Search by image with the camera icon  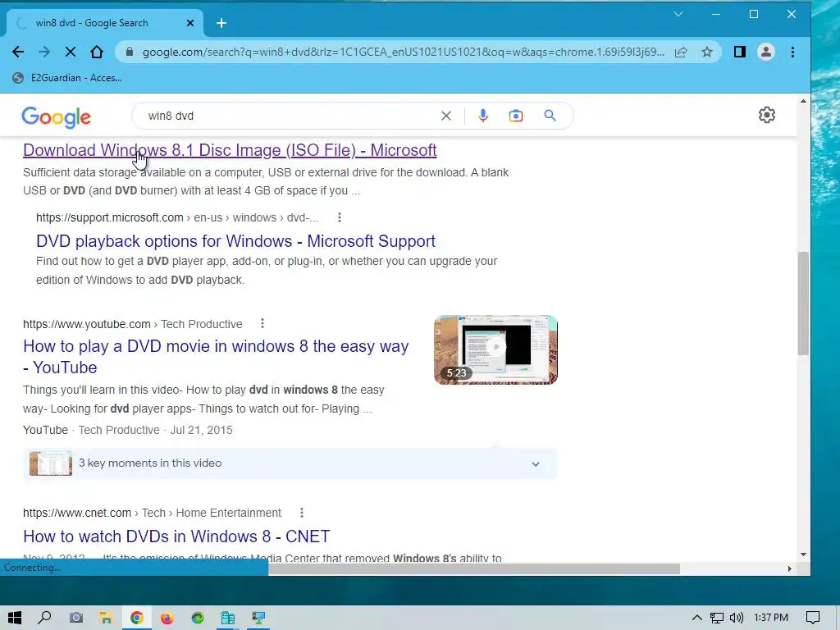click(x=515, y=116)
